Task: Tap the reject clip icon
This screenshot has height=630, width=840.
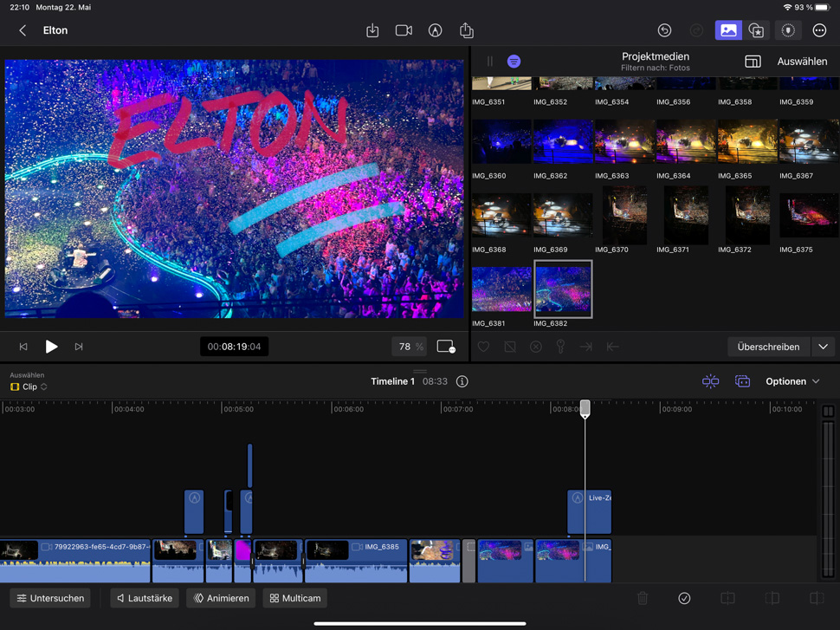Action: 510,347
